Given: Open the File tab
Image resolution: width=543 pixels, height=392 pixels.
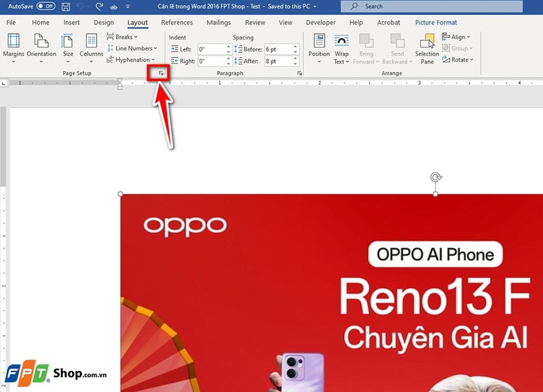Looking at the screenshot, I should (x=11, y=22).
